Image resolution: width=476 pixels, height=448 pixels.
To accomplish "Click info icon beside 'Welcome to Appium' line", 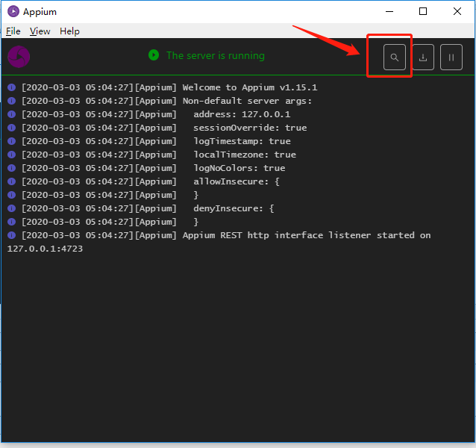I will click(x=11, y=87).
